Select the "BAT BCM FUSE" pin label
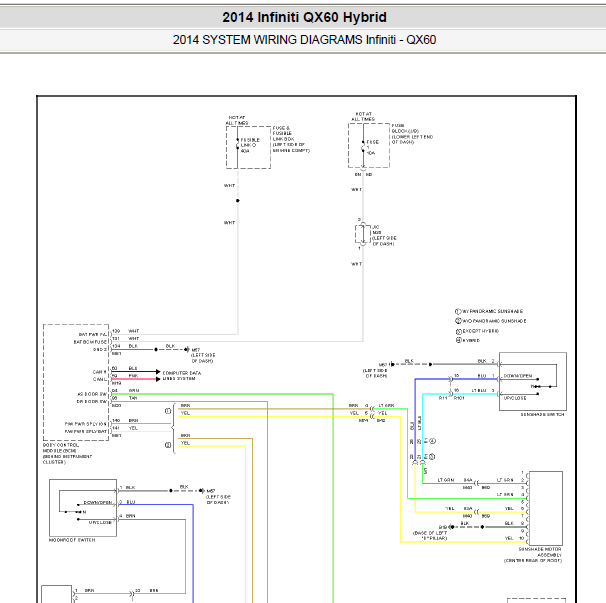Screen dimensions: 606x603 pyautogui.click(x=90, y=342)
